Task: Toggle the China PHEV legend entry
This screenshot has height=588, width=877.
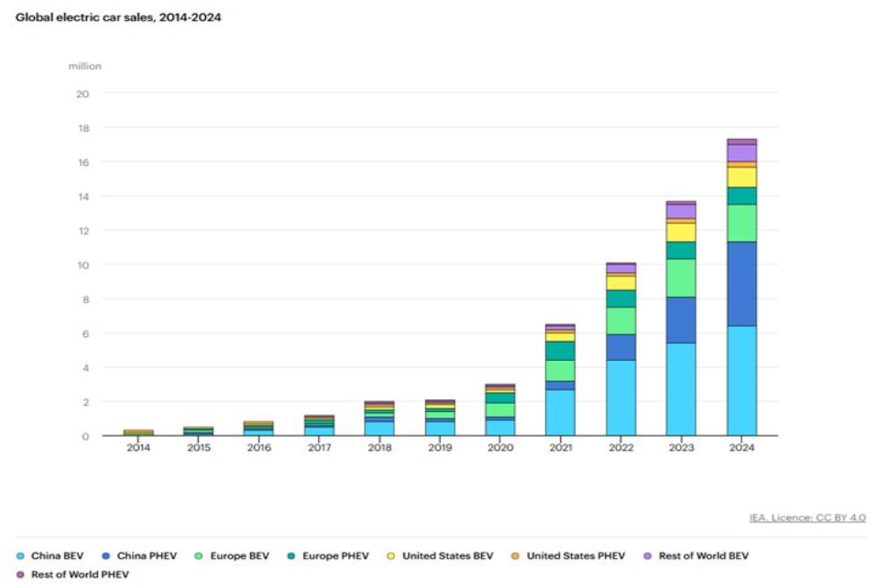Action: click(139, 556)
